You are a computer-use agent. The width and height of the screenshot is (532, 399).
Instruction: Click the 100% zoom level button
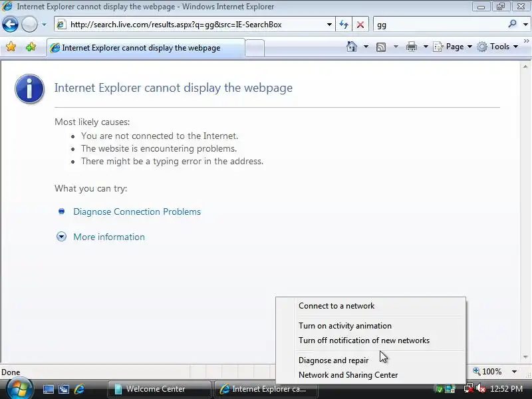pyautogui.click(x=487, y=372)
